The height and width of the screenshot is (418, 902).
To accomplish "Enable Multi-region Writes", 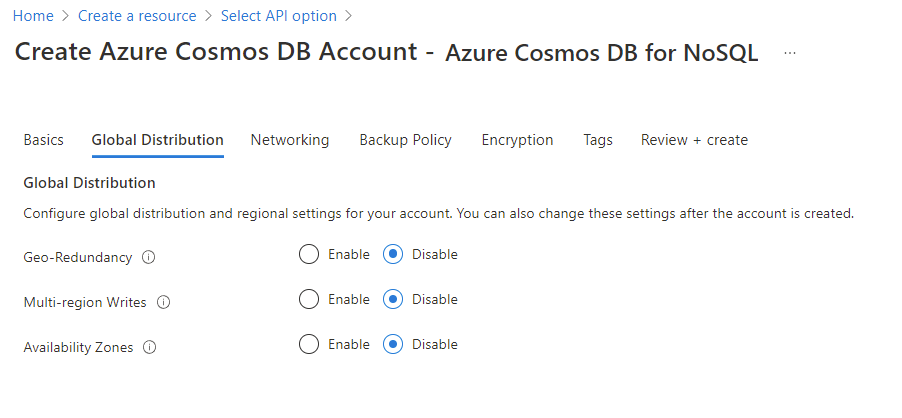I will tap(309, 299).
